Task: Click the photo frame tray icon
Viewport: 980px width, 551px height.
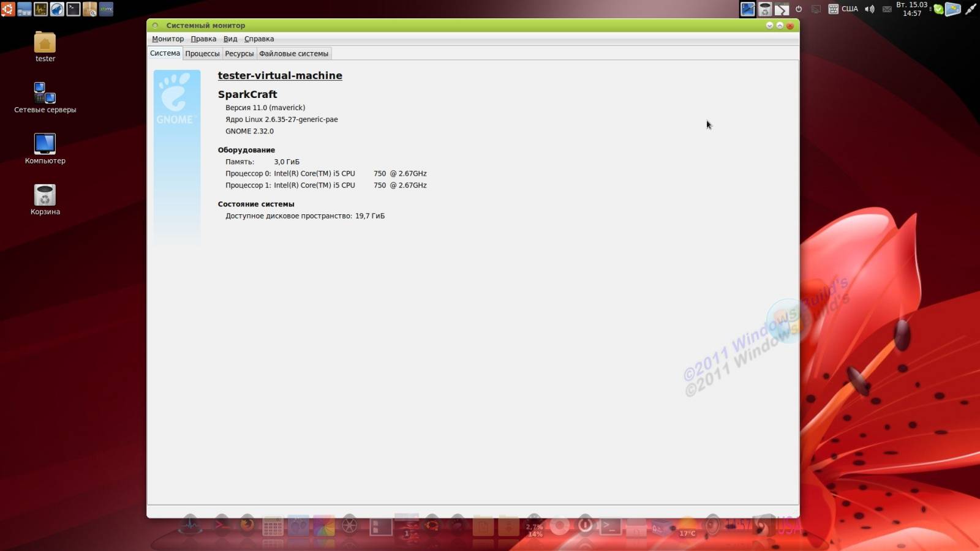Action: (953, 9)
